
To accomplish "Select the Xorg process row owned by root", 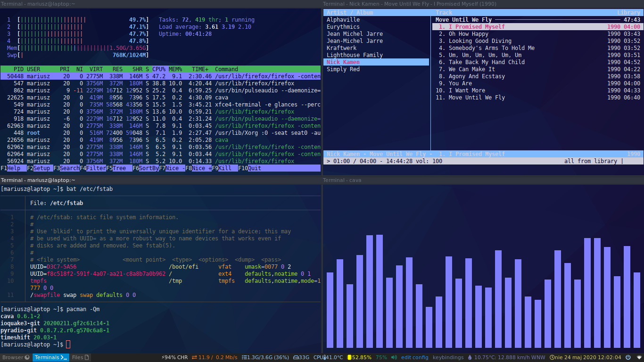I will [x=160, y=133].
